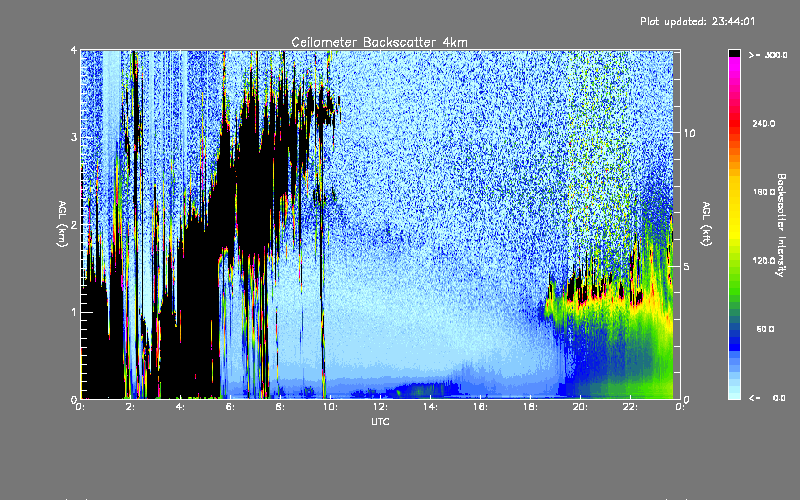Viewport: 800px width, 500px height.
Task: Click the black top of the colorbar
Action: (734, 53)
